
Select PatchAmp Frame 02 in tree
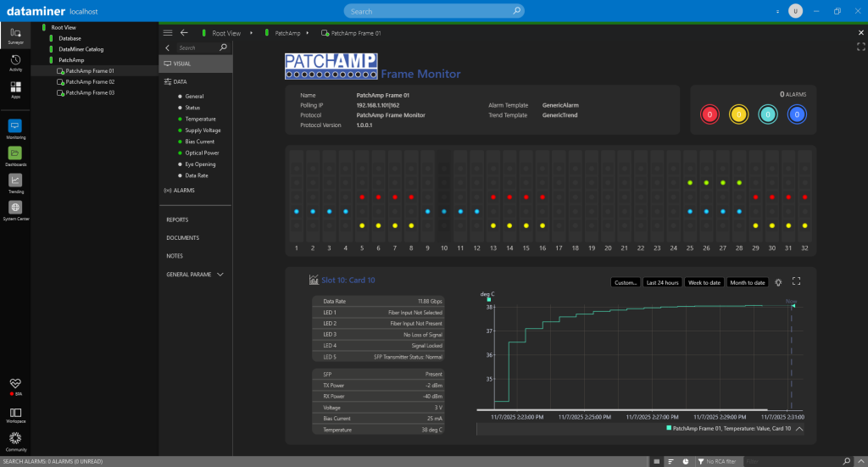click(90, 81)
